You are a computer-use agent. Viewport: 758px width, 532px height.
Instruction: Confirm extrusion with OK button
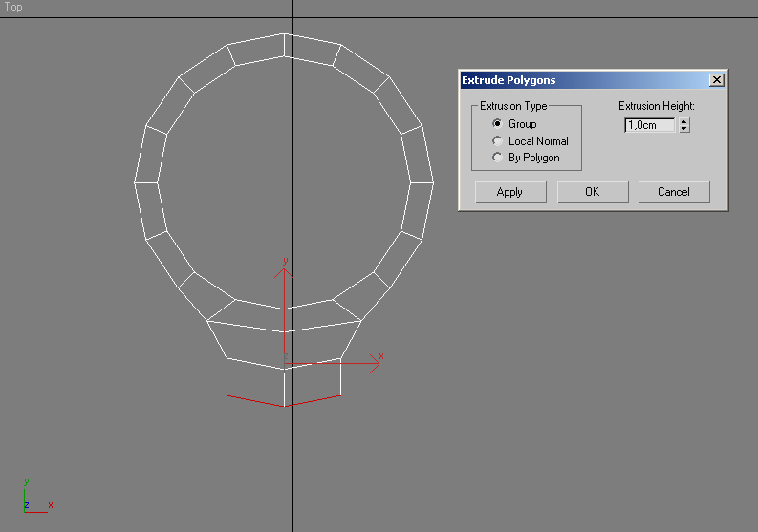[x=593, y=192]
